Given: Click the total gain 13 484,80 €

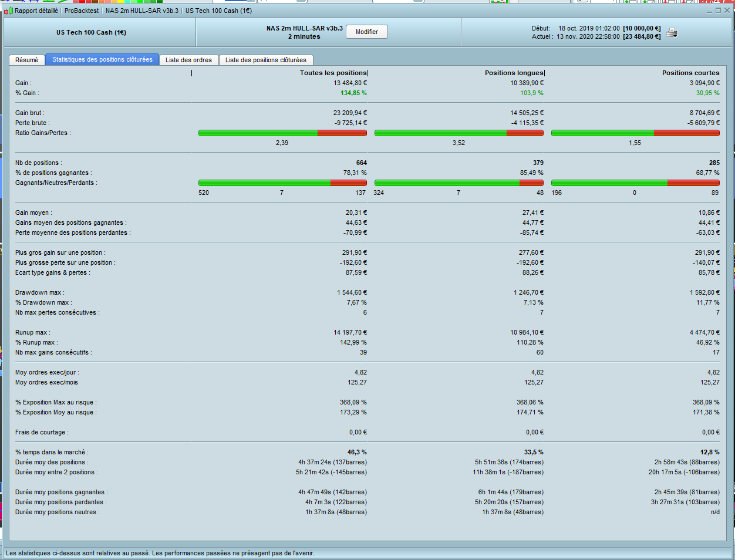Looking at the screenshot, I should point(350,83).
